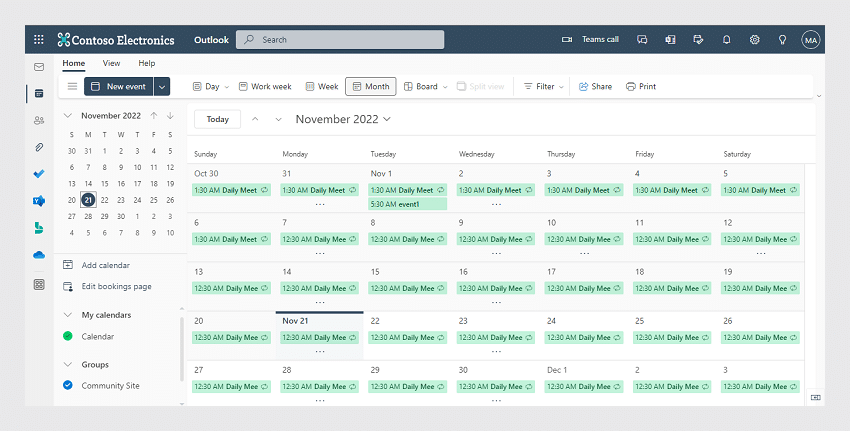
Task: Open the Filter dropdown
Action: (x=544, y=86)
